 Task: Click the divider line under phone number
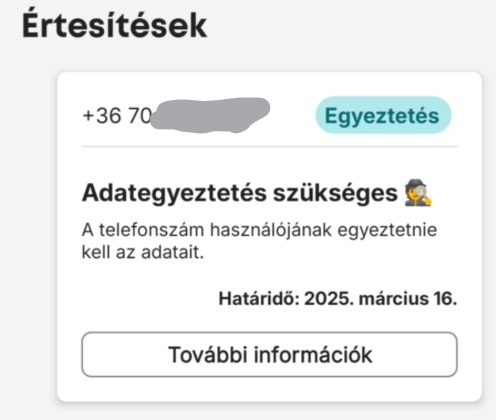[269, 146]
